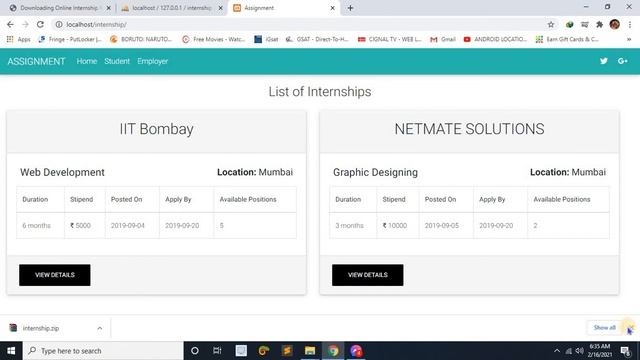Reload the page with the refresh icon

(x=40, y=24)
